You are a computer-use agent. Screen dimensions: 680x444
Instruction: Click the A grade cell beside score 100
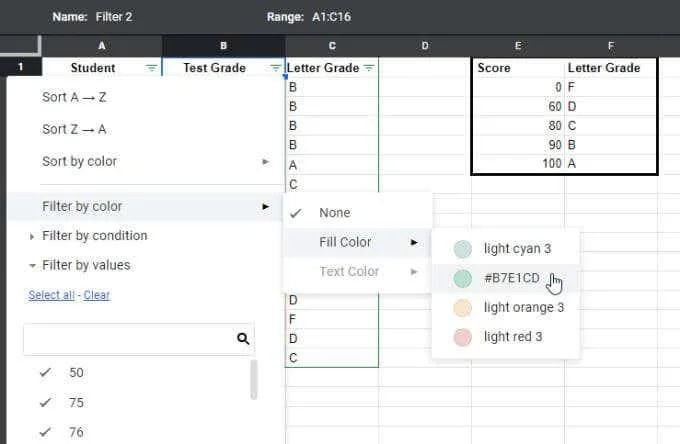pos(611,163)
